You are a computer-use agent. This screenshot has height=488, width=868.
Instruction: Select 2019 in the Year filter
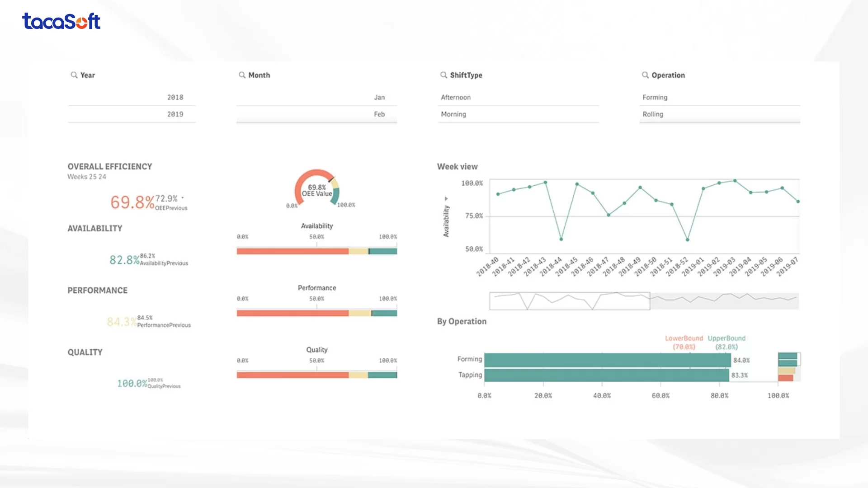coord(175,114)
